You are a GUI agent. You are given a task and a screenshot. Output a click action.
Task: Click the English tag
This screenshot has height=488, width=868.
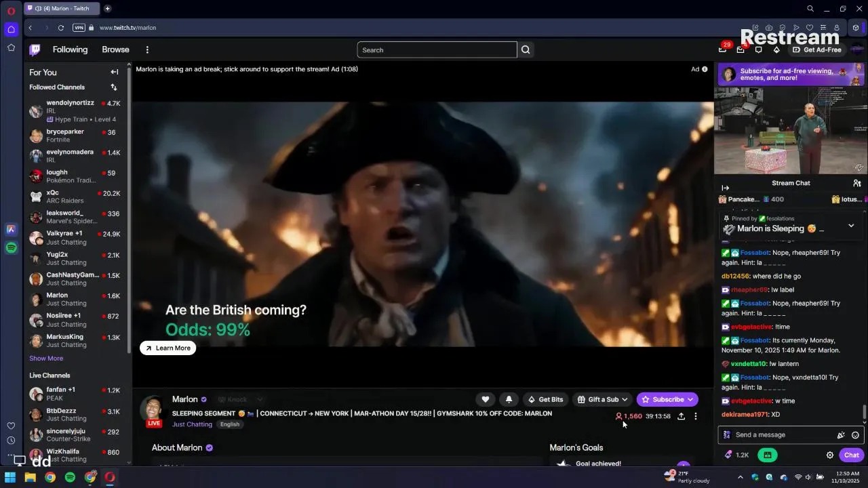(x=229, y=424)
